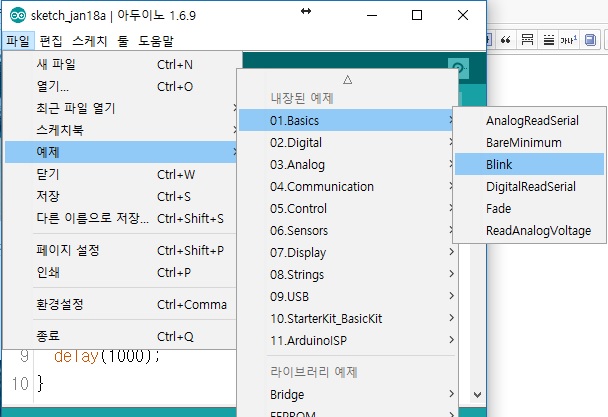This screenshot has width=608, height=417.
Task: Click the stacked horizontal lines icon in the background toolbar
Action: pyautogui.click(x=549, y=40)
